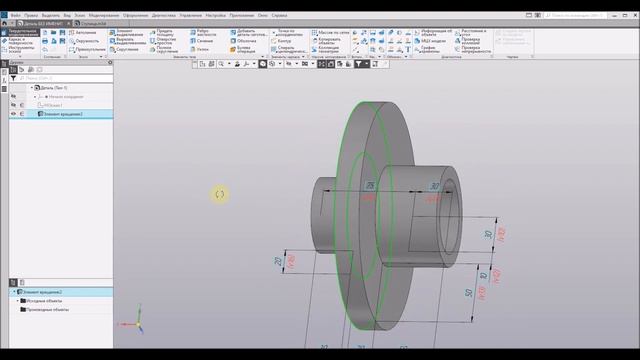Click МЦХ модели tool
The image size is (640, 360).
(430, 41)
